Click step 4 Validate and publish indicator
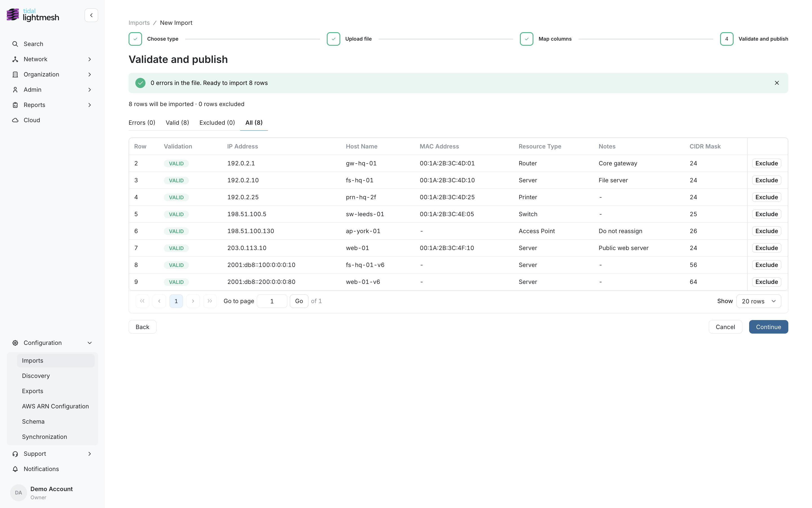This screenshot has width=812, height=508. coord(727,39)
